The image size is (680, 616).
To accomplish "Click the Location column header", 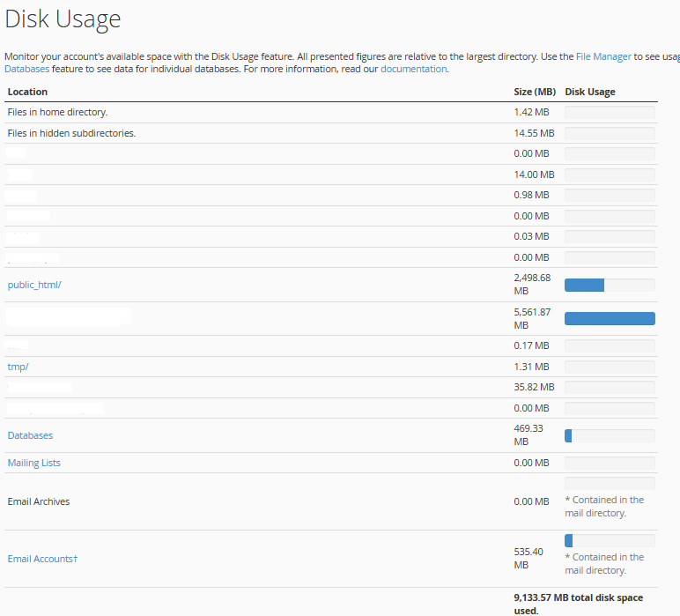I will 27,92.
